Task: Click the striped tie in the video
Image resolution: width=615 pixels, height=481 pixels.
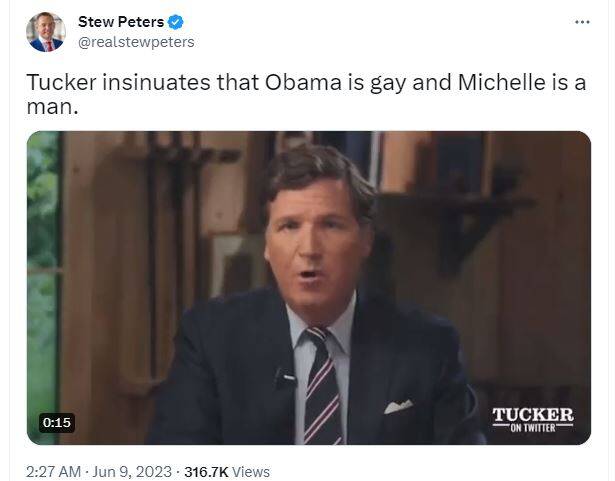Action: tap(323, 386)
